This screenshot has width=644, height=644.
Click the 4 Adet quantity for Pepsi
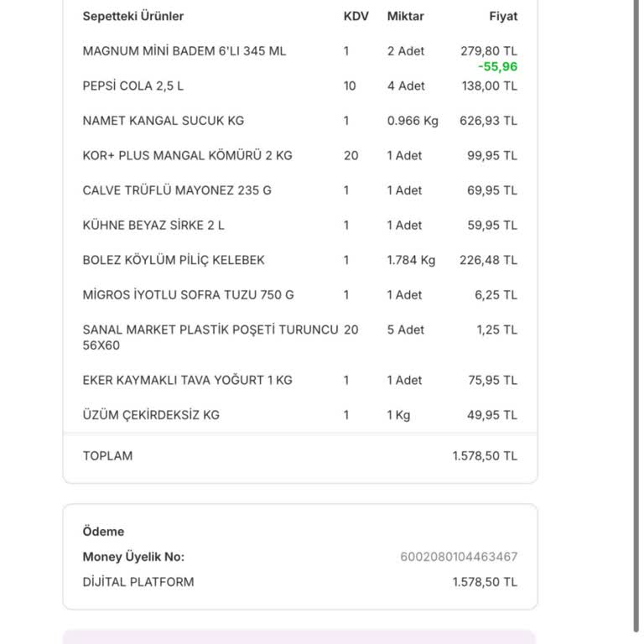point(406,86)
